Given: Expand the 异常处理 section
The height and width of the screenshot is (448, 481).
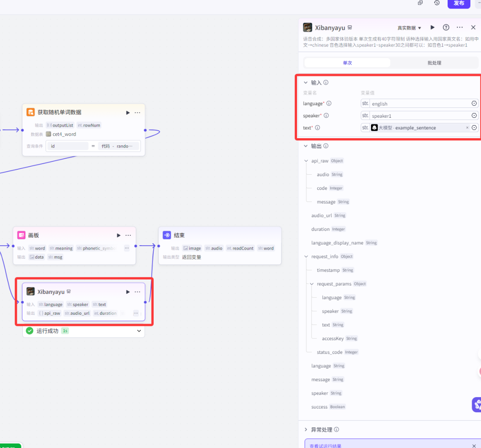Looking at the screenshot, I should coord(306,430).
